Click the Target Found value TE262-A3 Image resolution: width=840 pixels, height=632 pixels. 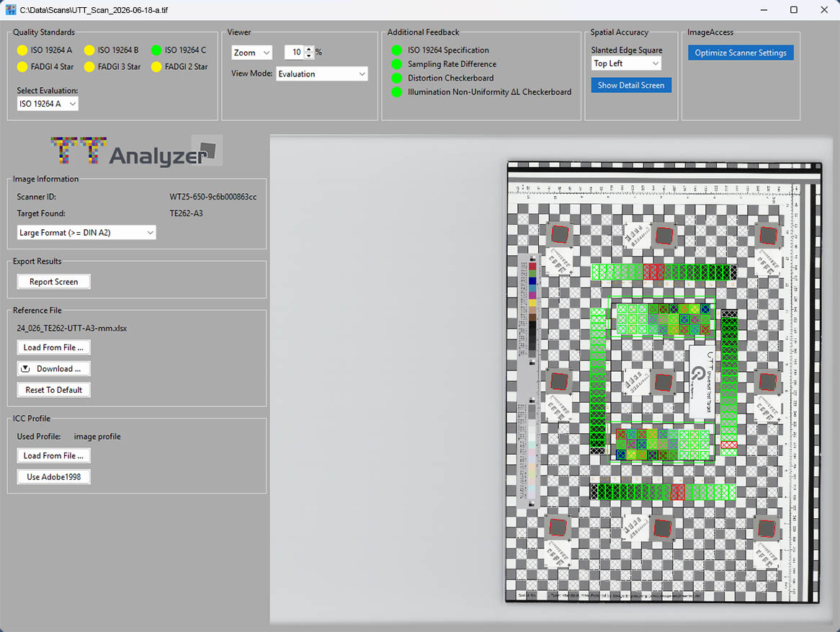point(186,213)
